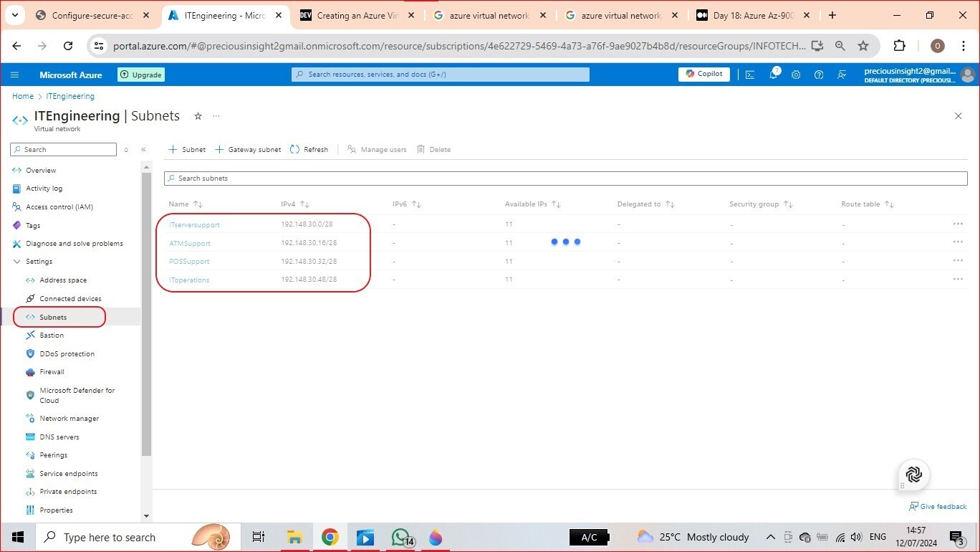The image size is (980, 552).
Task: Go back in the browser
Action: [17, 46]
